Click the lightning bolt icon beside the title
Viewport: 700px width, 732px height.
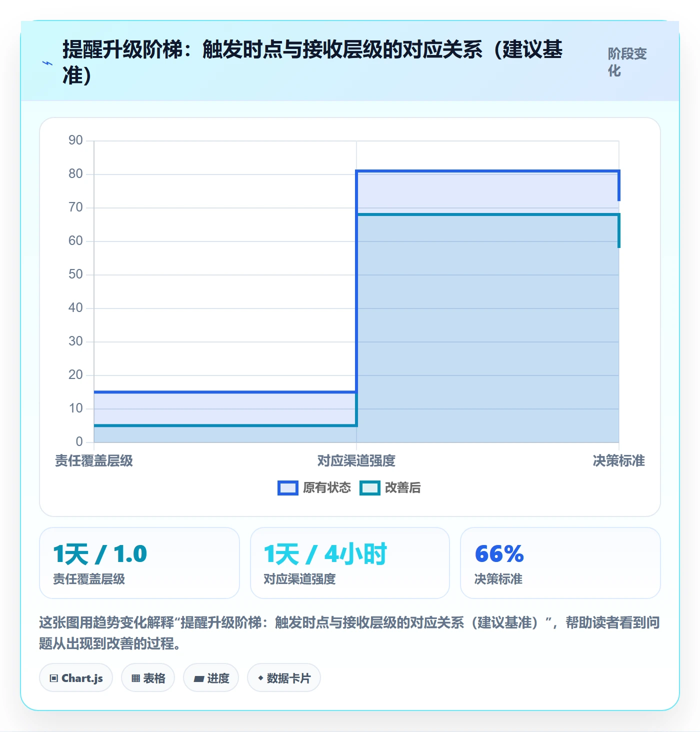click(x=47, y=63)
